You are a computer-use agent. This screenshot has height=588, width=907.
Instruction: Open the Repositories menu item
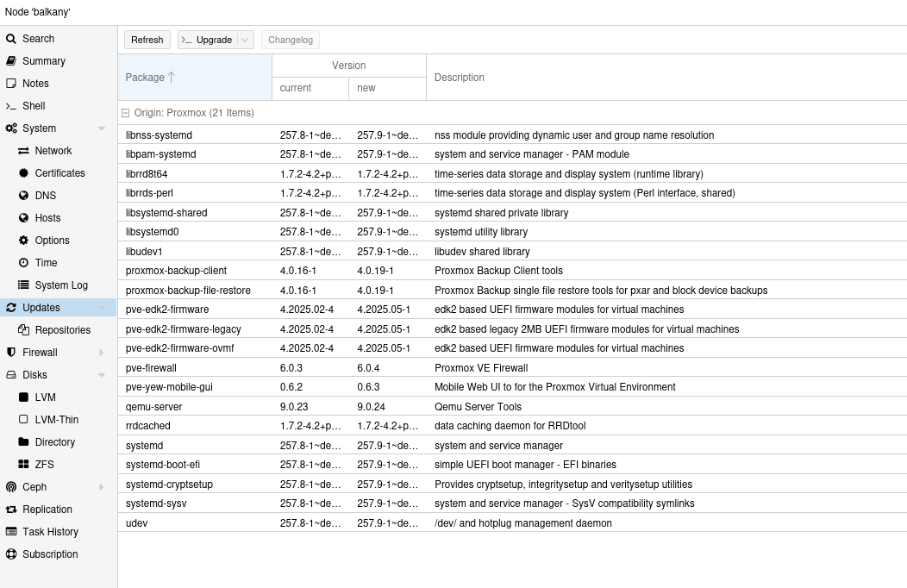pyautogui.click(x=62, y=330)
